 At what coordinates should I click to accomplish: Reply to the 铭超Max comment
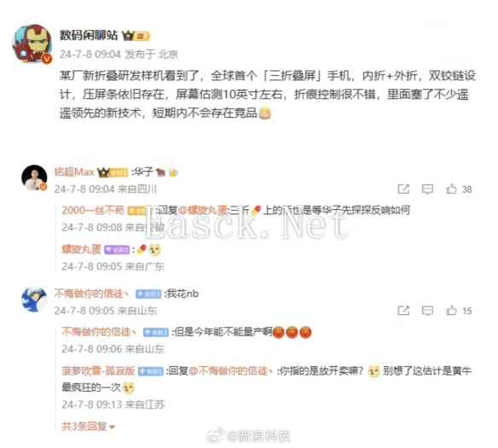point(427,189)
